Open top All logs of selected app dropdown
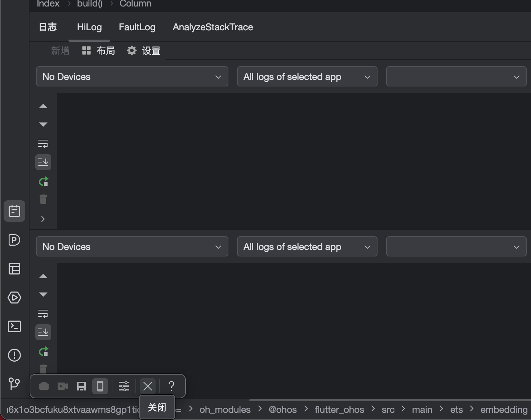Viewport: 531px width, 420px height. pyautogui.click(x=307, y=77)
